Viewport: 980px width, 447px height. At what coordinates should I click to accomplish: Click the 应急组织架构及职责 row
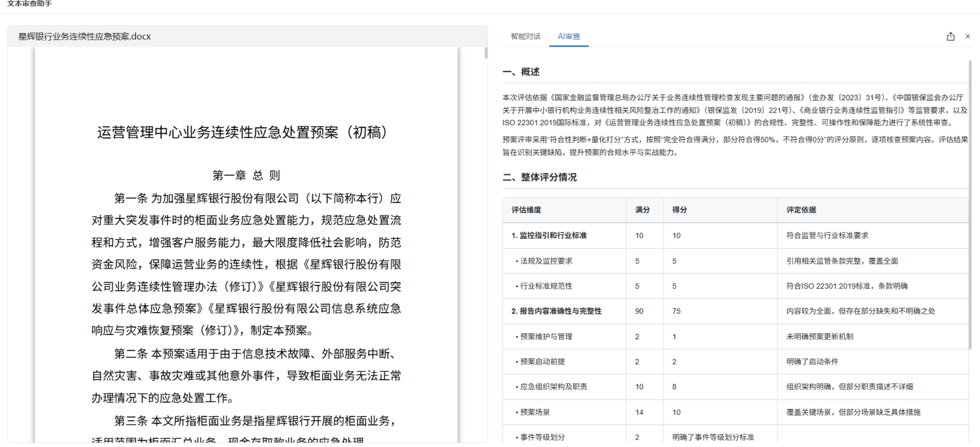tap(553, 387)
